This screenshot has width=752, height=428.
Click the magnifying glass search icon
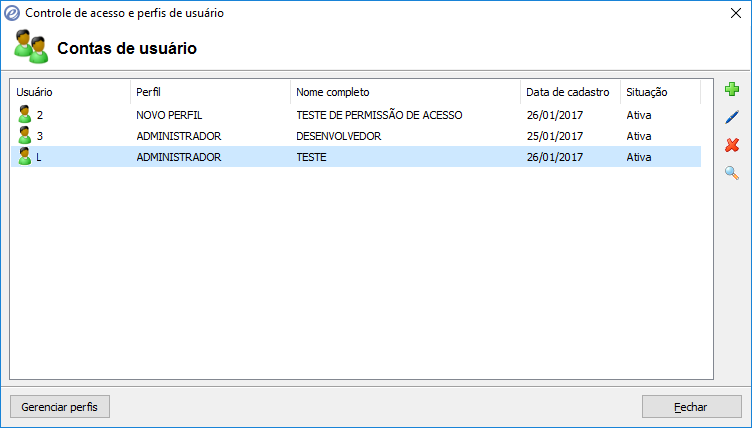pyautogui.click(x=731, y=174)
